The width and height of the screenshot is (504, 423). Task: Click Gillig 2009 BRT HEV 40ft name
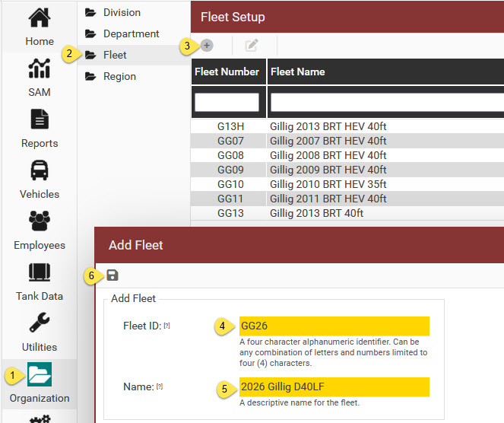pos(328,170)
